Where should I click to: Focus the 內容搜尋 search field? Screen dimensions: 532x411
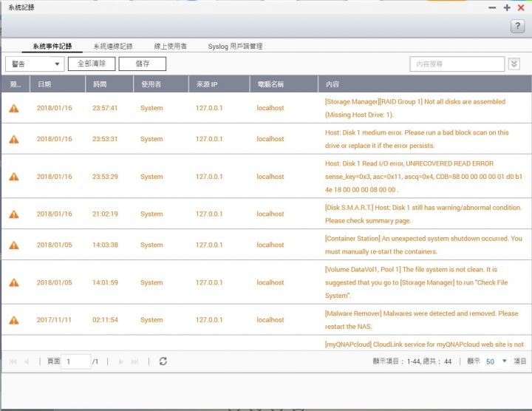[457, 64]
